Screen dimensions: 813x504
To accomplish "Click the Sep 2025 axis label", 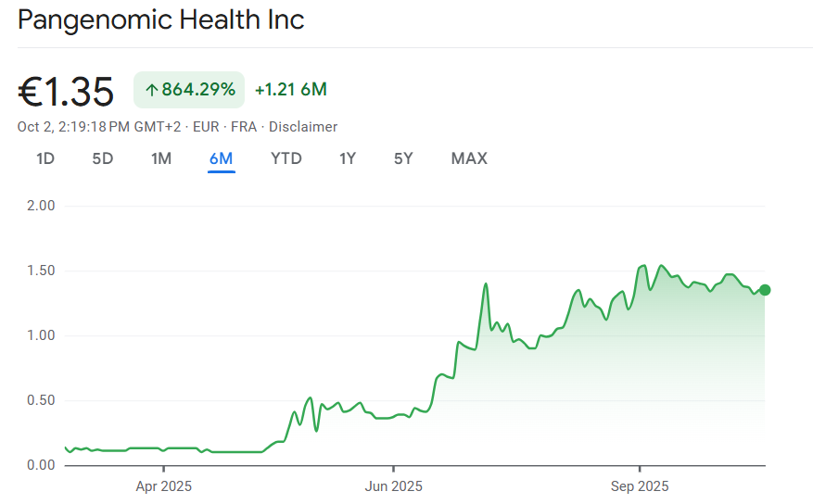I will 639,485.
